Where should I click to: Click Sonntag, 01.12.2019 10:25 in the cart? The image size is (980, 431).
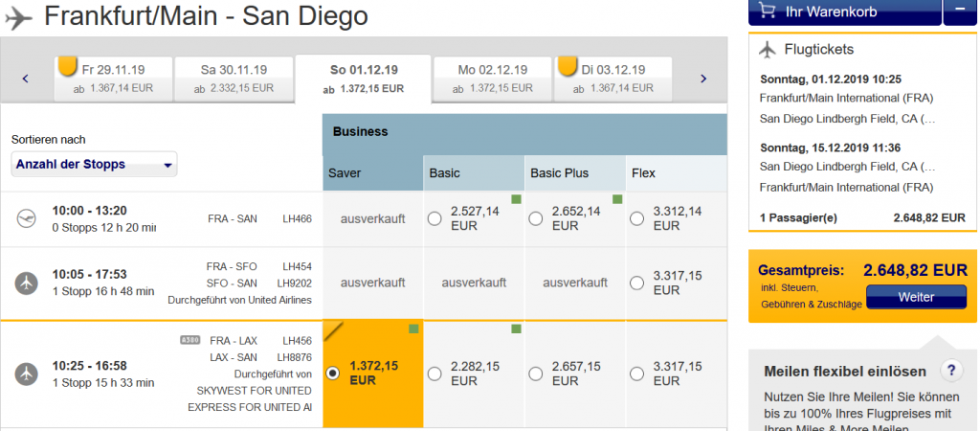[830, 79]
